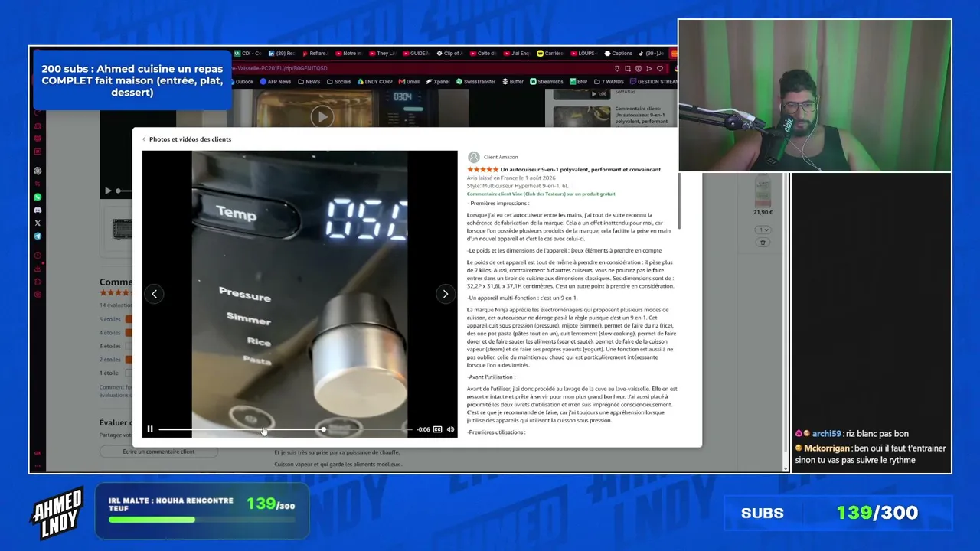Viewport: 980px width, 551px height.
Task: Pause the customer review video
Action: tap(150, 429)
